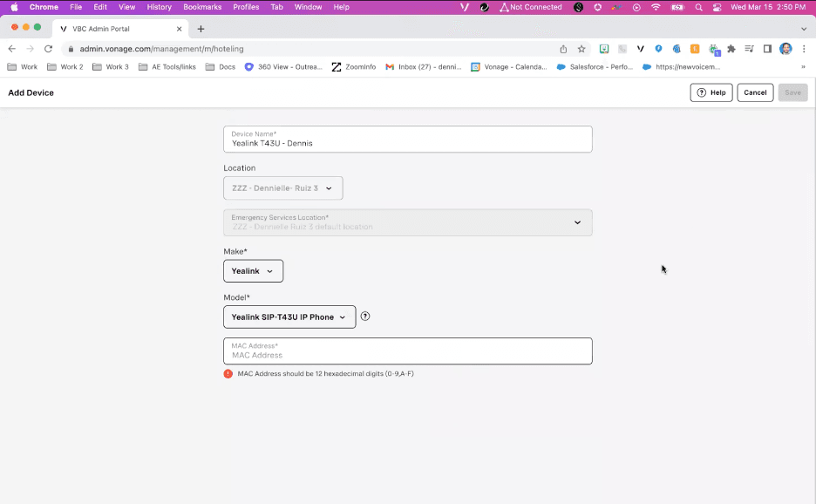This screenshot has height=504, width=816.
Task: Click the model help question mark icon
Action: pos(365,317)
